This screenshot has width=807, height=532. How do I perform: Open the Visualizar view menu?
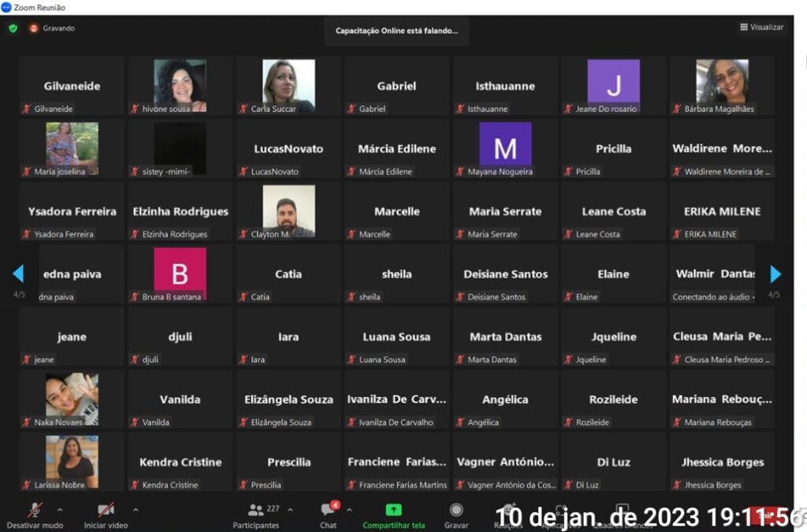tap(761, 27)
